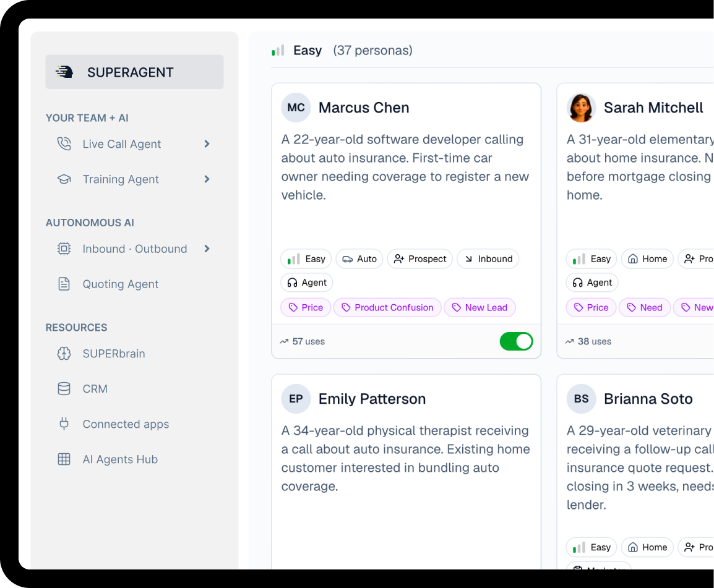
Task: Click the trend icon next to 38 uses
Action: [569, 341]
